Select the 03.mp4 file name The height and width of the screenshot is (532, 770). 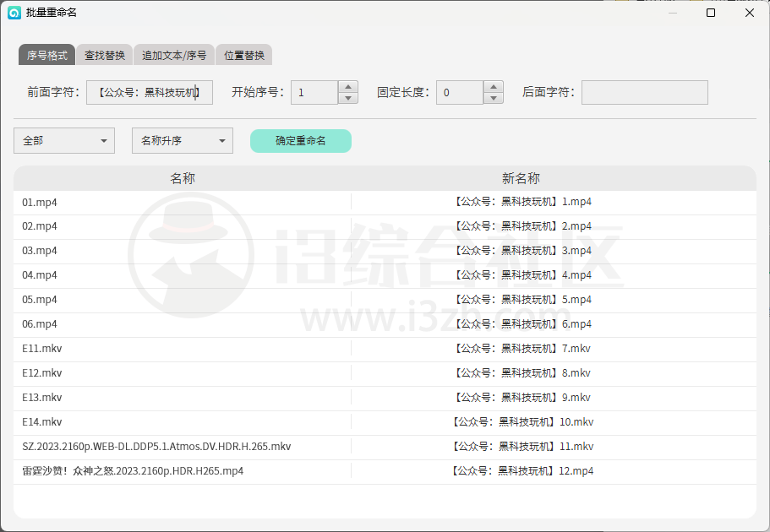[40, 251]
